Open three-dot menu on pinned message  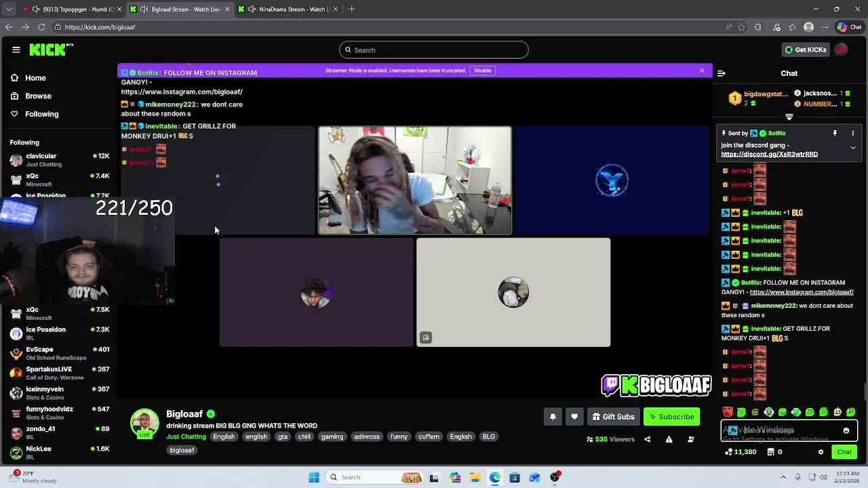click(853, 134)
